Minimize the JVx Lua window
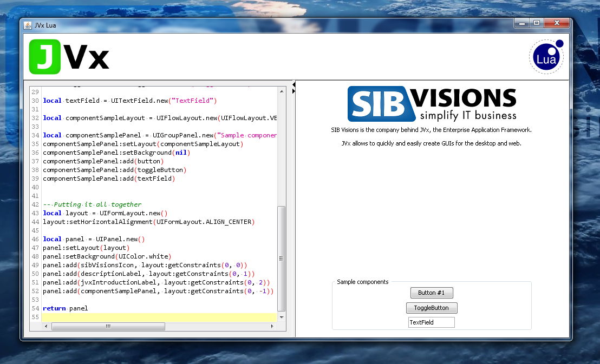 pyautogui.click(x=521, y=23)
